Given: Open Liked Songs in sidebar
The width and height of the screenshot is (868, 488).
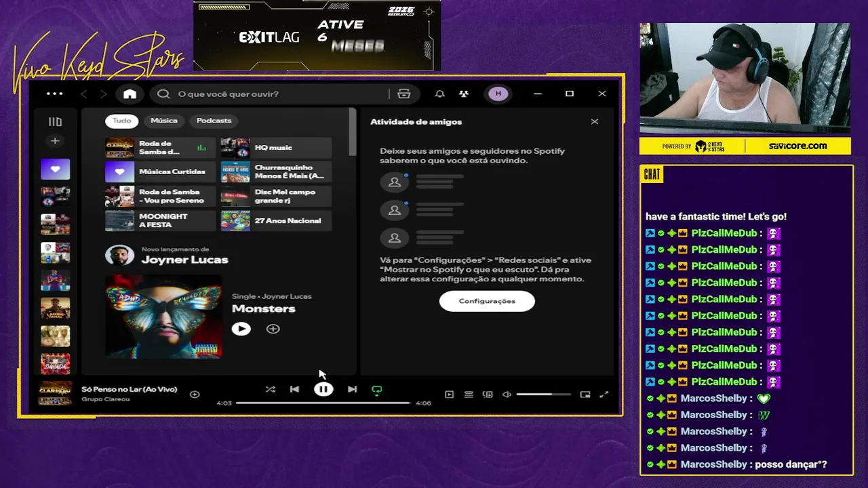Looking at the screenshot, I should click(x=55, y=169).
